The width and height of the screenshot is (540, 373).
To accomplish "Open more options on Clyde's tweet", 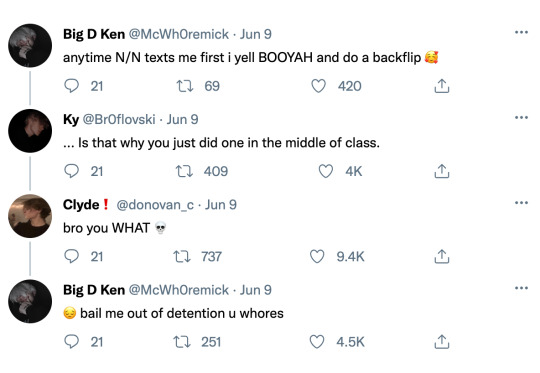I will coord(521,203).
